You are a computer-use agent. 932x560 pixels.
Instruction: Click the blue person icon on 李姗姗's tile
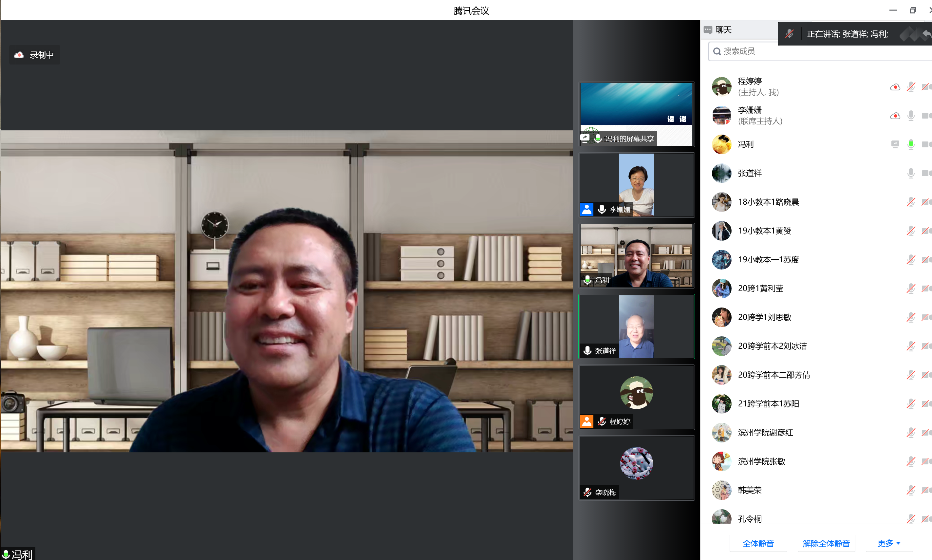coord(587,209)
